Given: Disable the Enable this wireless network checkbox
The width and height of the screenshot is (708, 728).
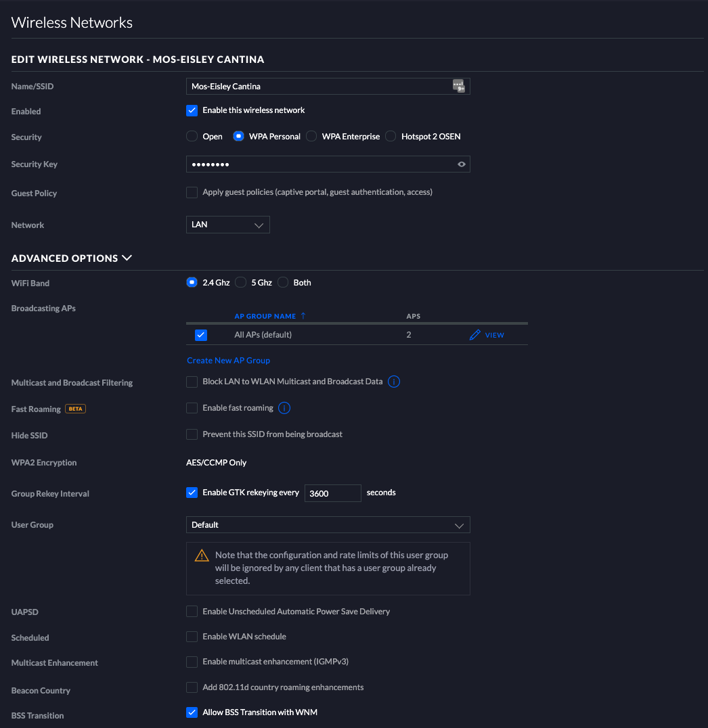Looking at the screenshot, I should (x=192, y=110).
